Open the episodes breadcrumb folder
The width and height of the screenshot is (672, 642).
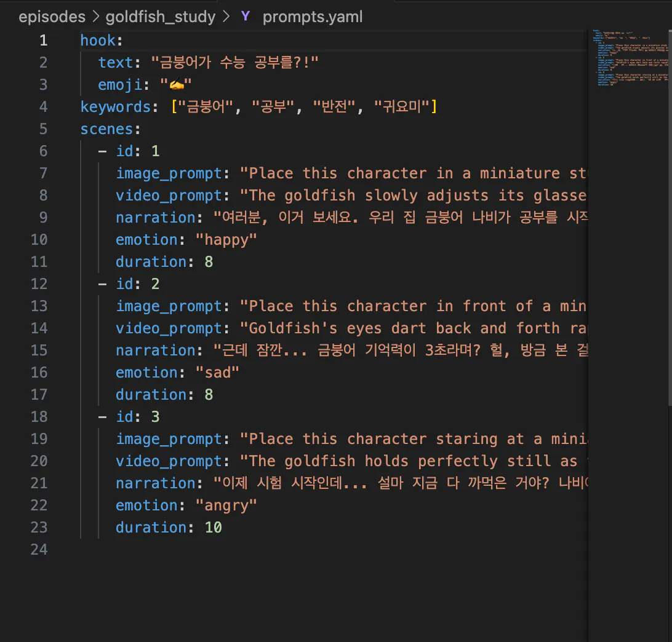52,17
